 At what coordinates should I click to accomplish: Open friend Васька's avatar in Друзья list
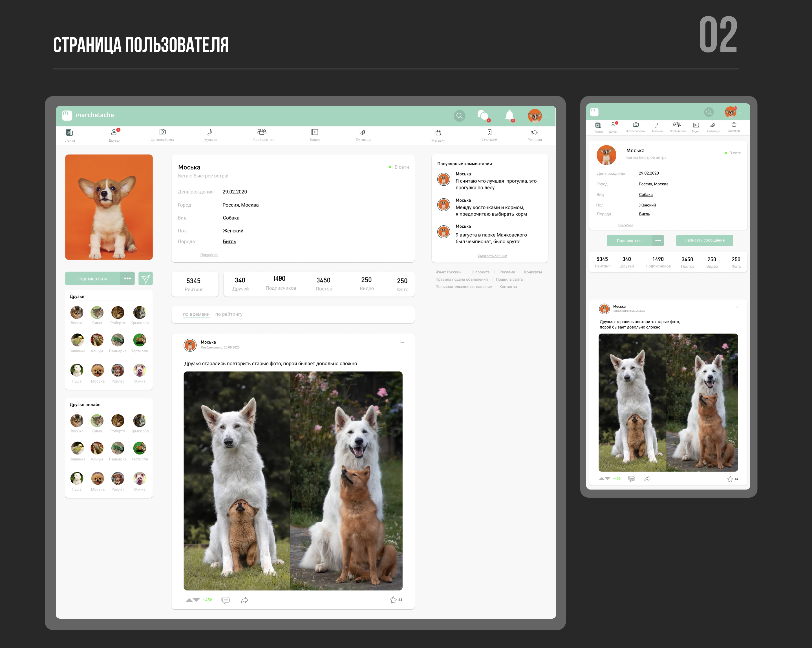[77, 313]
